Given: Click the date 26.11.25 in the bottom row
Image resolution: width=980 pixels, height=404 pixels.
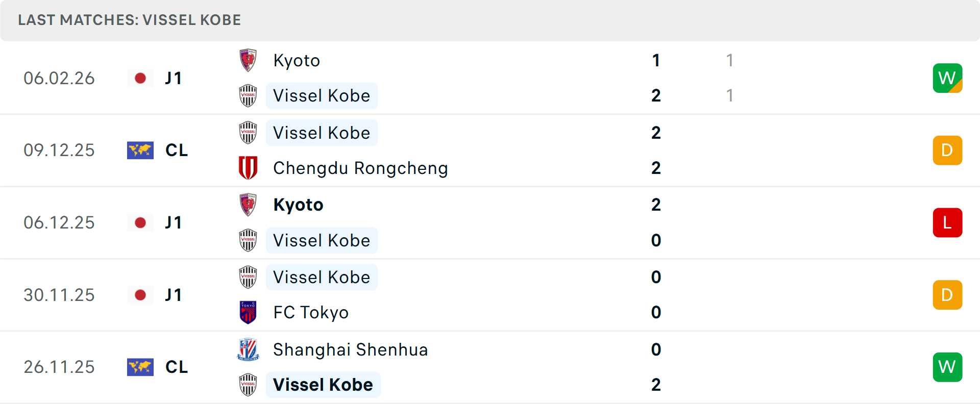Looking at the screenshot, I should [x=59, y=367].
